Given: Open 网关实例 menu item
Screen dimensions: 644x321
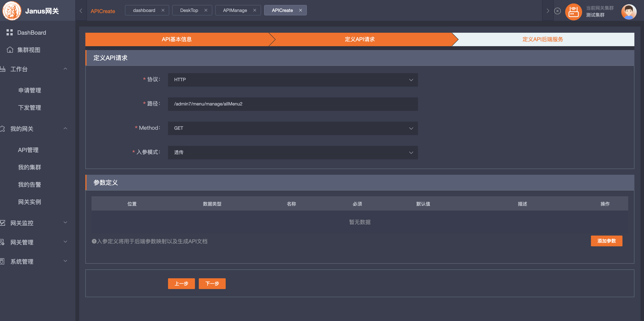Looking at the screenshot, I should tap(29, 202).
